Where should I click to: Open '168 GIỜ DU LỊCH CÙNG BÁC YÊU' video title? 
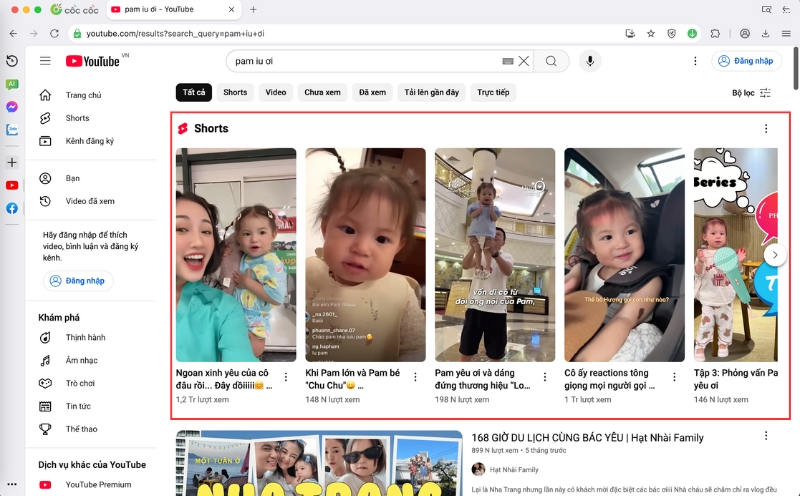point(588,438)
